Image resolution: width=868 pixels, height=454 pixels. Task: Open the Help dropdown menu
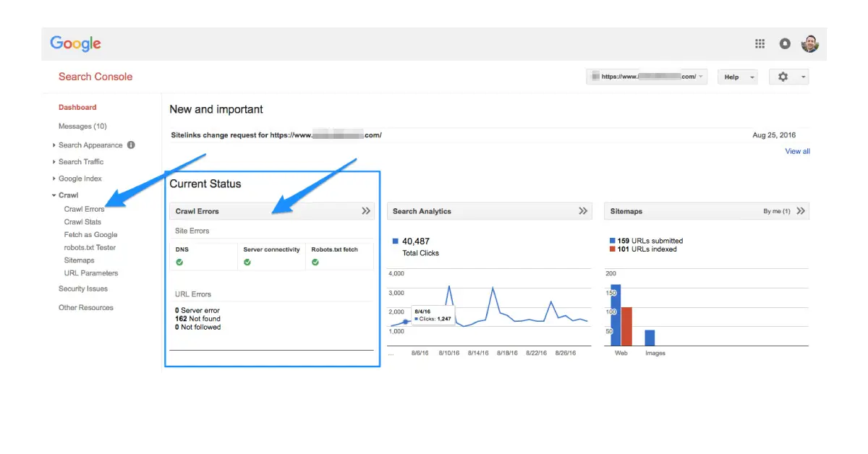[x=737, y=77]
